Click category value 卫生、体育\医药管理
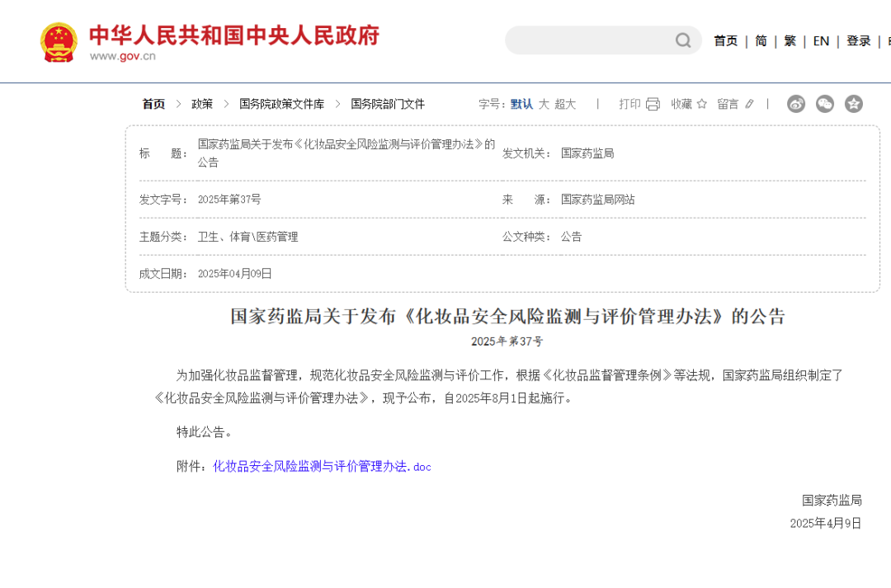891x588 pixels. point(247,237)
